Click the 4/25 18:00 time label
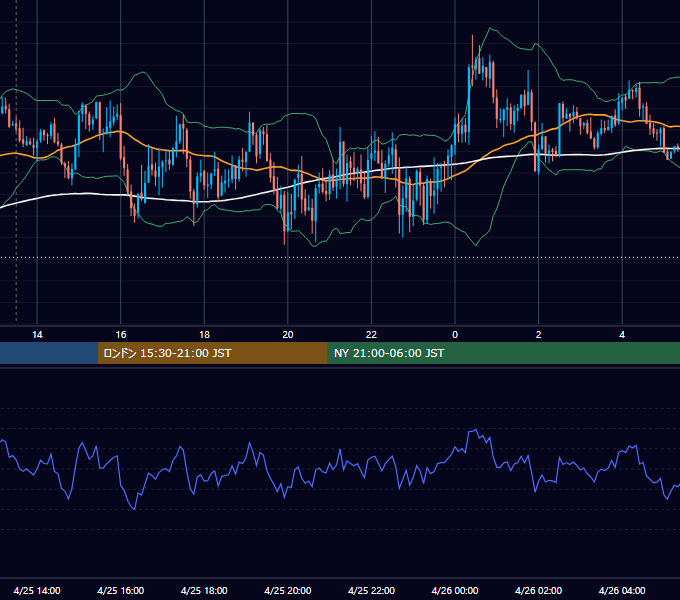Image resolution: width=680 pixels, height=600 pixels. (x=204, y=590)
